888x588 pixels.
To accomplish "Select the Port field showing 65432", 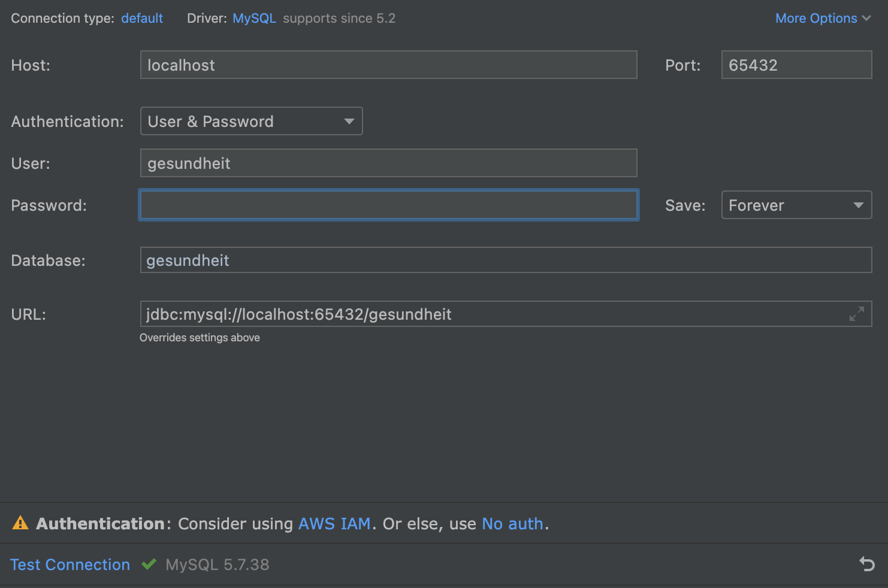I will click(796, 65).
